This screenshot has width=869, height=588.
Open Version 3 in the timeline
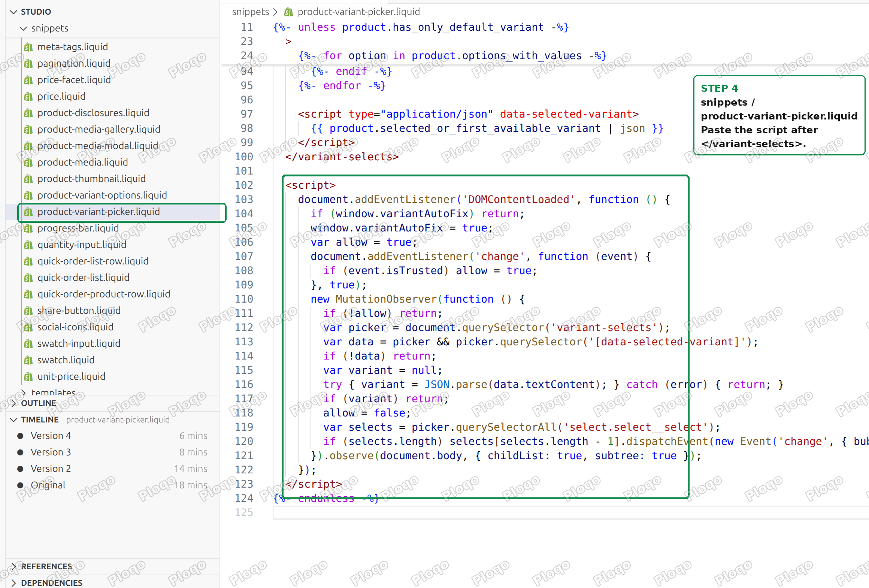112,452
